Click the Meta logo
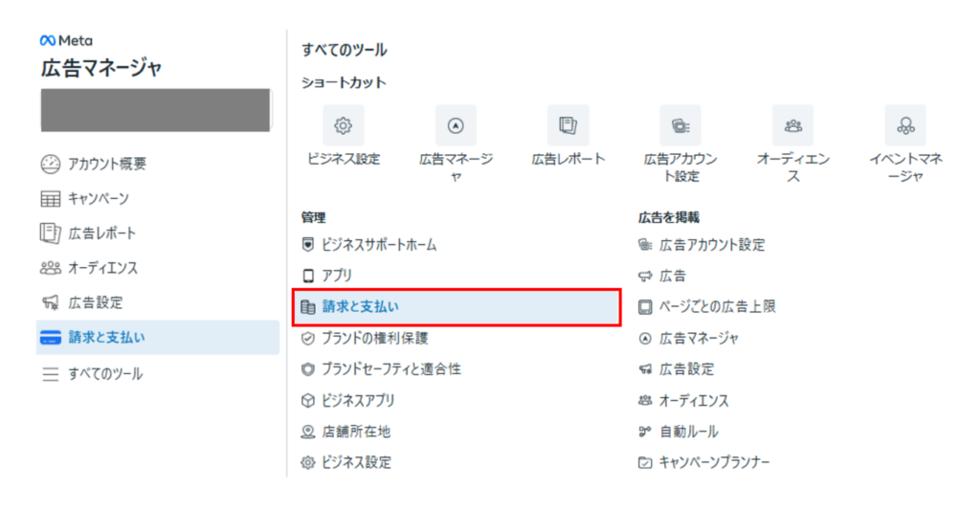 (x=66, y=40)
